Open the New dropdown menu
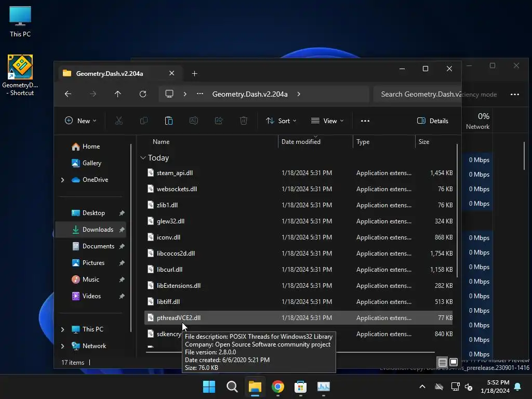This screenshot has height=399, width=532. pos(81,121)
